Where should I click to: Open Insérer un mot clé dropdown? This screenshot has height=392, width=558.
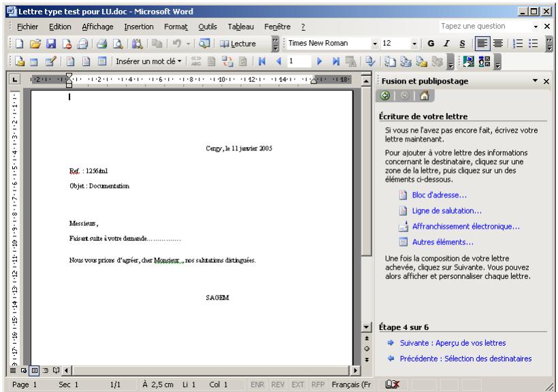[149, 62]
